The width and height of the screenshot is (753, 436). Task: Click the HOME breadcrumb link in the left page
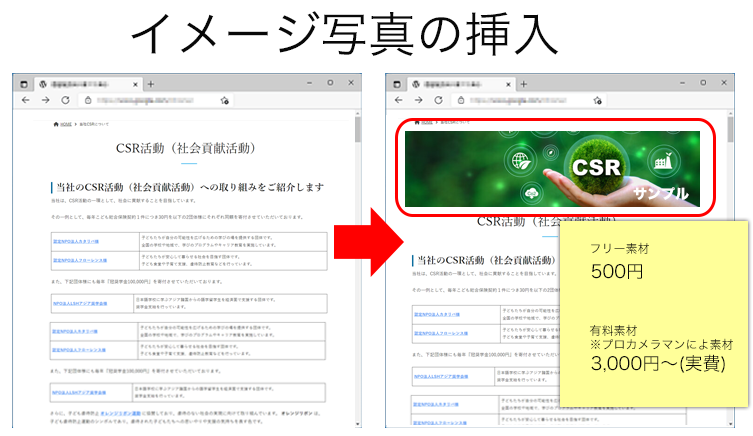coord(64,124)
